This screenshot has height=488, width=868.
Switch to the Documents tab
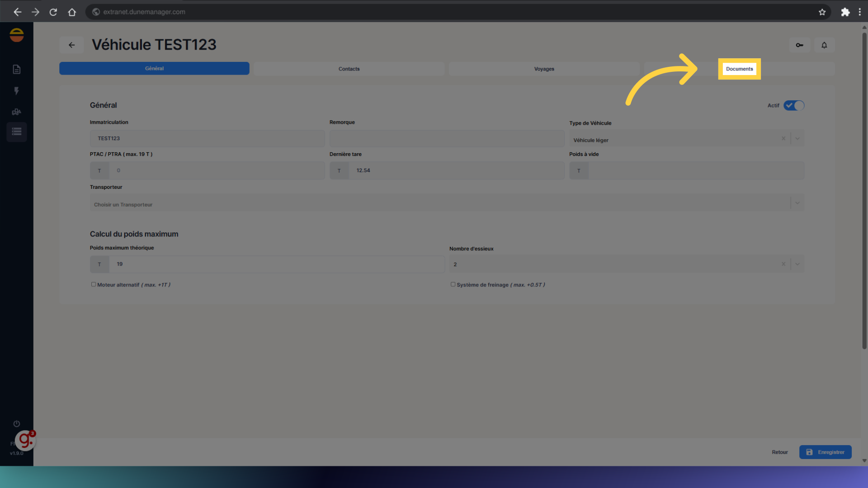(x=739, y=69)
